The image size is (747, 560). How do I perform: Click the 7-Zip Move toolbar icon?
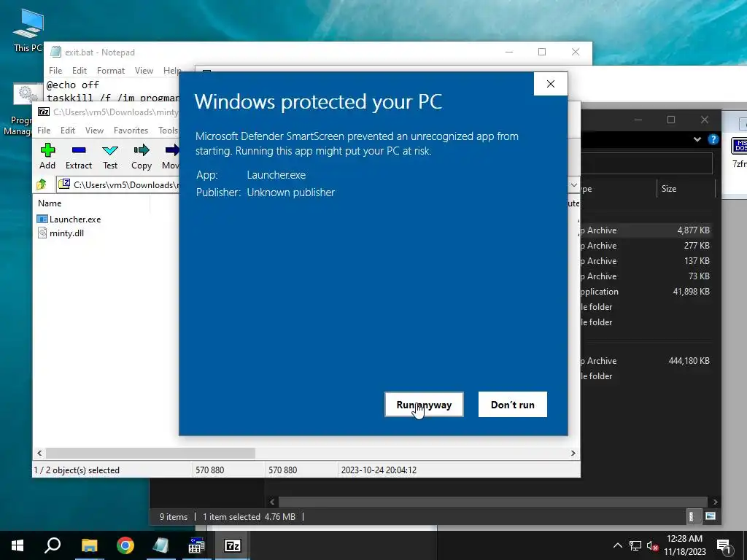point(171,156)
